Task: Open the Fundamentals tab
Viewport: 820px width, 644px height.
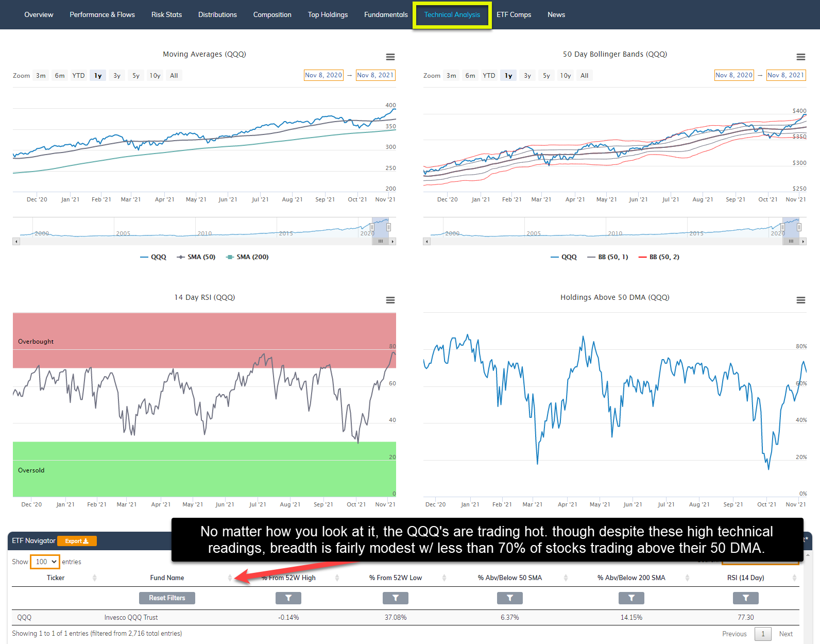Action: (386, 14)
